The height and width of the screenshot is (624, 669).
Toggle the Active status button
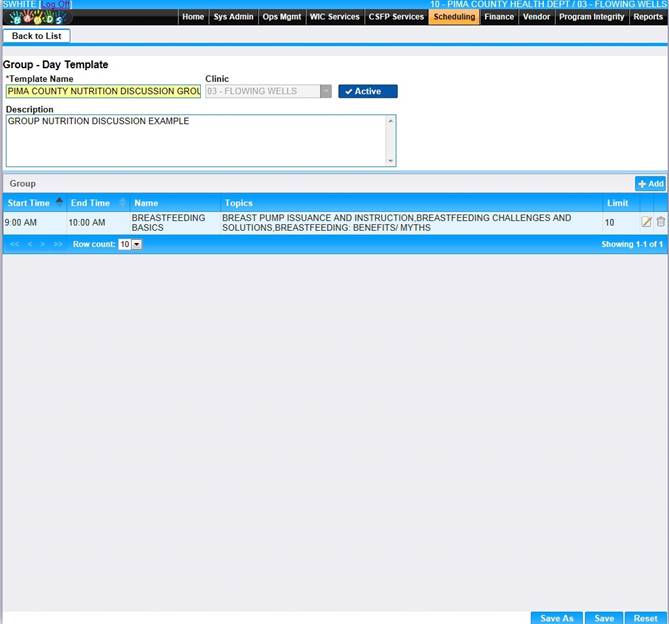(x=367, y=91)
